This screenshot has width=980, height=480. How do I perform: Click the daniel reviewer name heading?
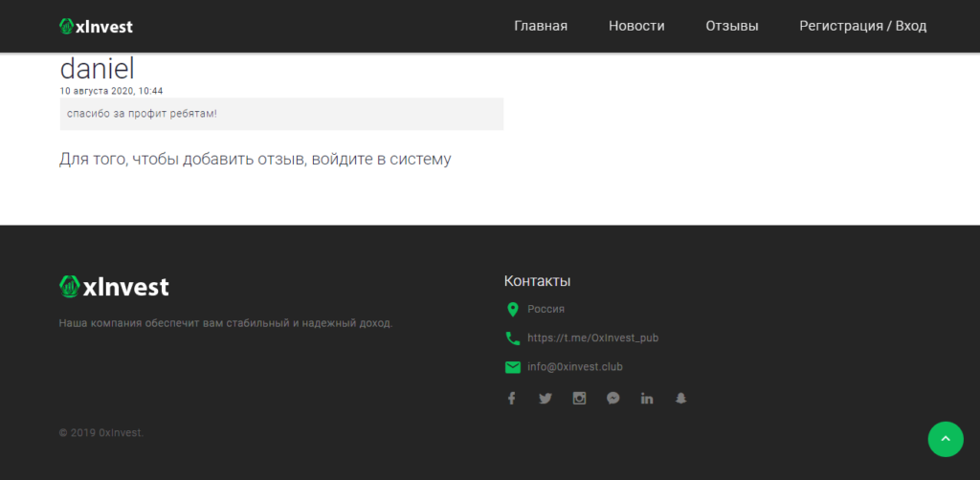(x=97, y=69)
